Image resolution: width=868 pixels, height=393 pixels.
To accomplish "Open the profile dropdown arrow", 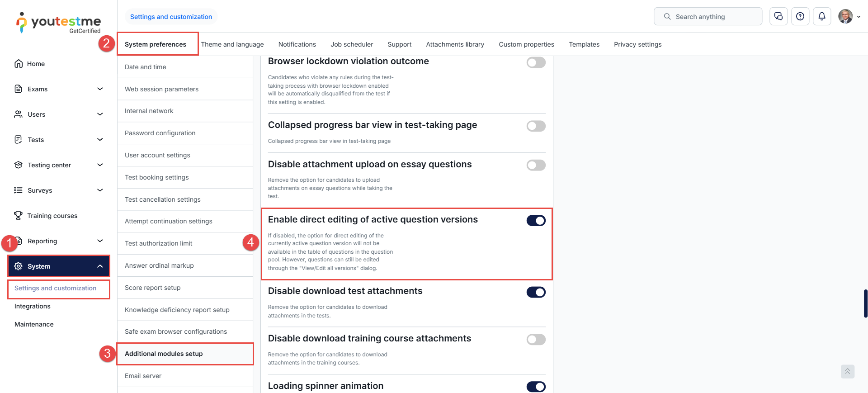I will tap(859, 17).
